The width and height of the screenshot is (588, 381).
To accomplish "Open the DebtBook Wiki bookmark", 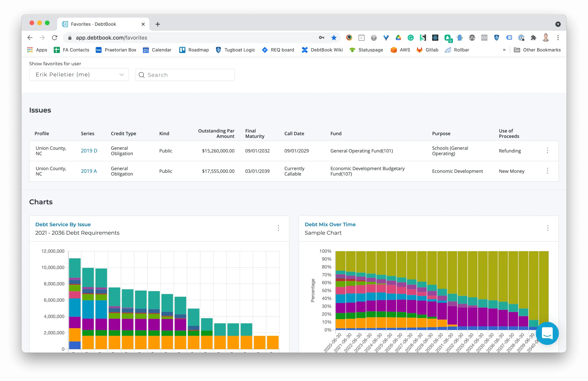I will (x=322, y=50).
